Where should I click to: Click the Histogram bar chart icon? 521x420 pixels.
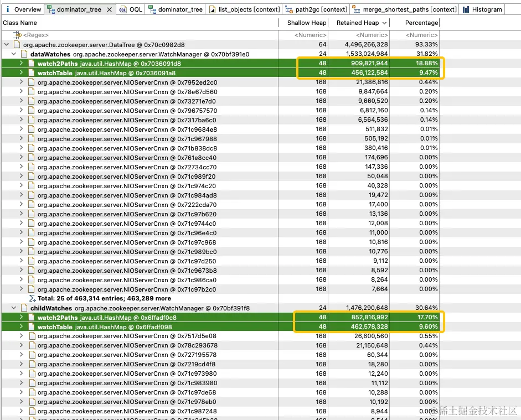(466, 9)
